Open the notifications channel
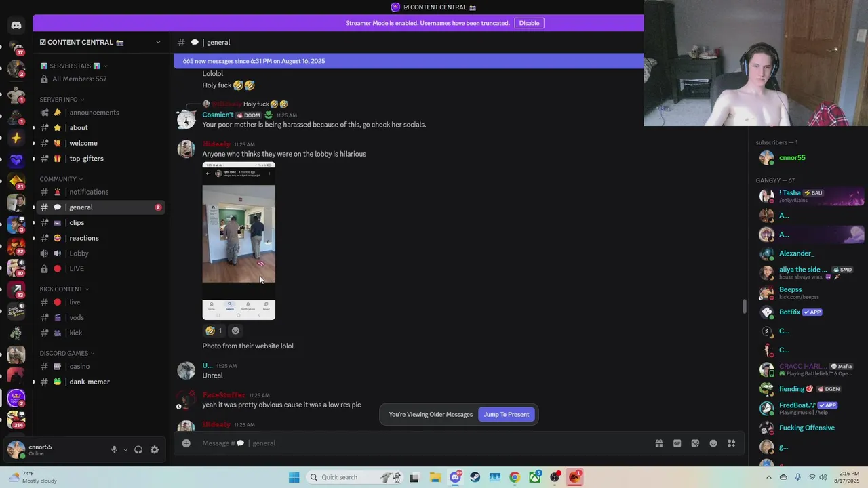The height and width of the screenshot is (488, 868). pyautogui.click(x=100, y=192)
